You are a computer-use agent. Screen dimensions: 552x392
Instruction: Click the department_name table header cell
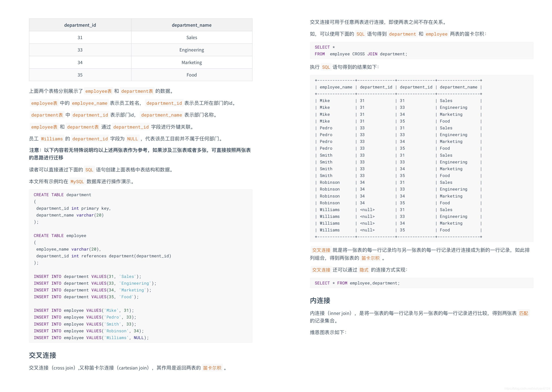coord(191,25)
